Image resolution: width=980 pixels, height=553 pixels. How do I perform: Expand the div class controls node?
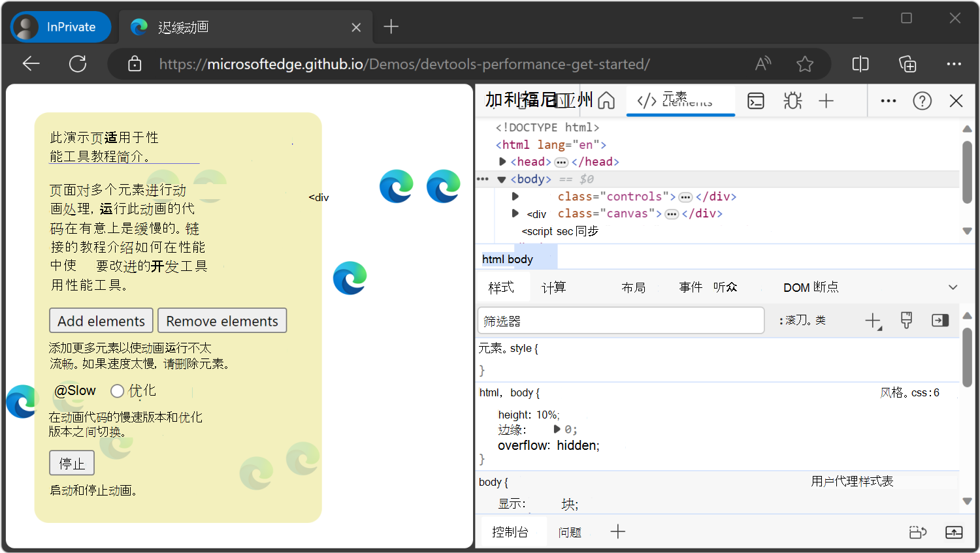point(515,196)
